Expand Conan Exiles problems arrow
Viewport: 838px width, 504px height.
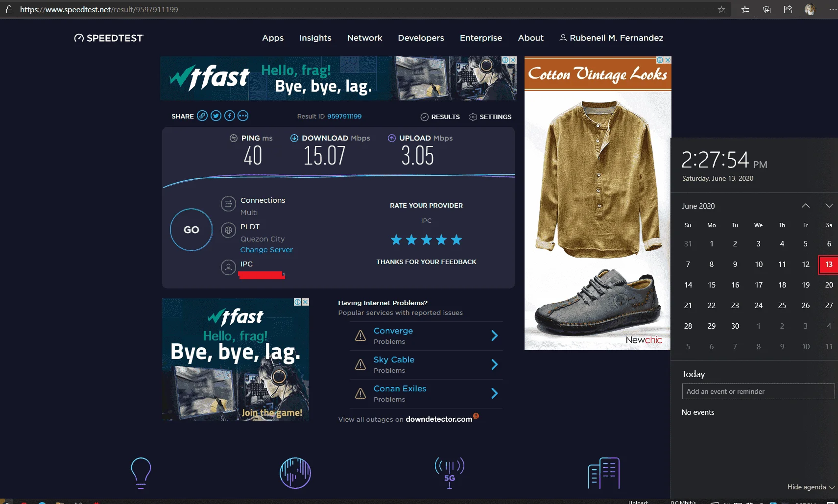[494, 393]
